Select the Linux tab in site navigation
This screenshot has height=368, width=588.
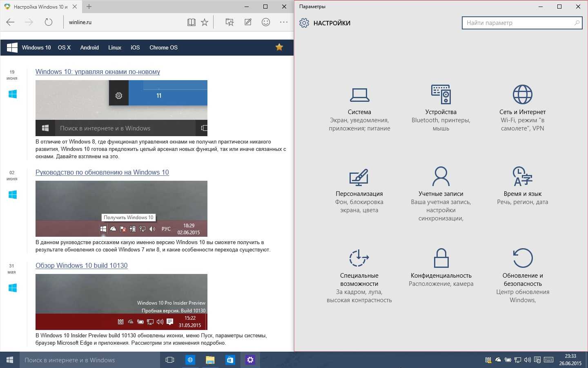[x=115, y=47]
